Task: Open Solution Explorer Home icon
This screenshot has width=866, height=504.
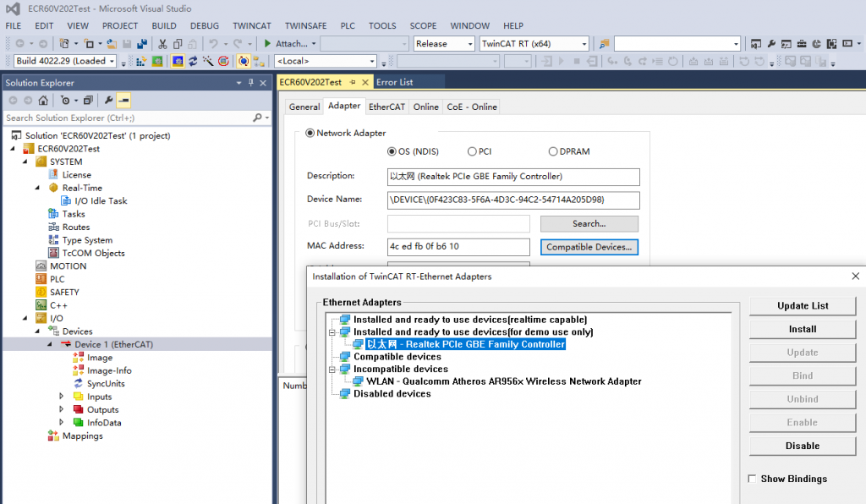Action: (x=43, y=101)
